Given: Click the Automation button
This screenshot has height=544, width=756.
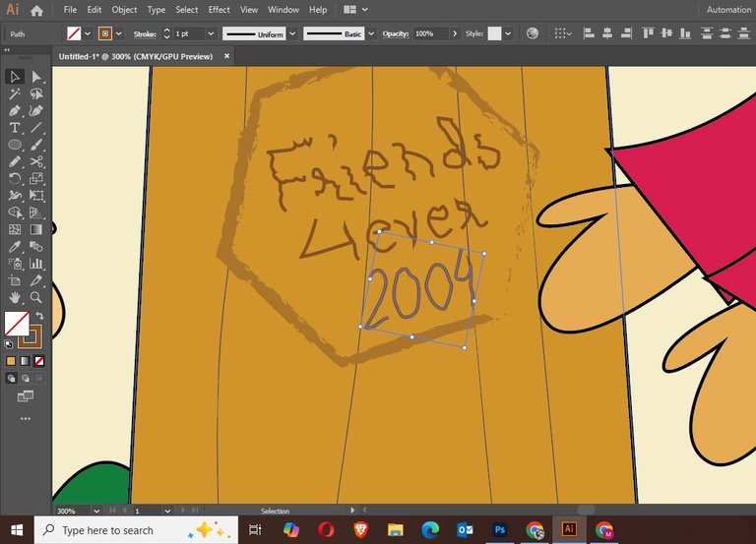Looking at the screenshot, I should pos(728,10).
